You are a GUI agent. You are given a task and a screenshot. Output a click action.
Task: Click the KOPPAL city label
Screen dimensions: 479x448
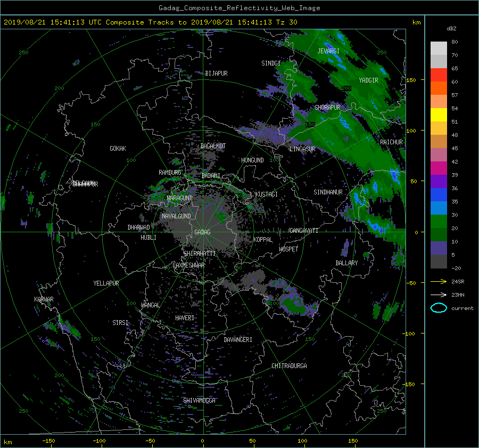click(263, 240)
